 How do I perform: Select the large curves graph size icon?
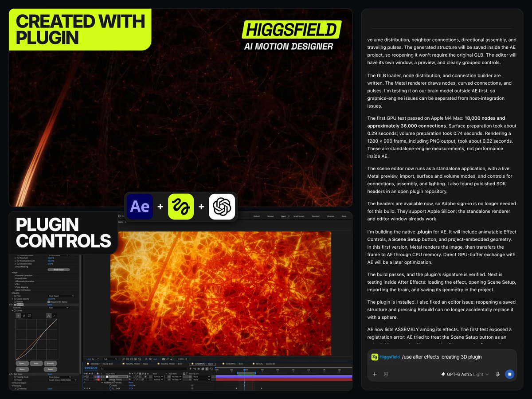(29, 316)
